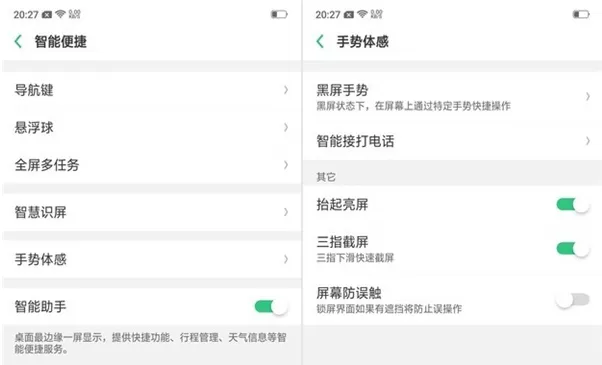The width and height of the screenshot is (602, 365).
Task: Disable the 智能助手 toggle
Action: pyautogui.click(x=271, y=307)
